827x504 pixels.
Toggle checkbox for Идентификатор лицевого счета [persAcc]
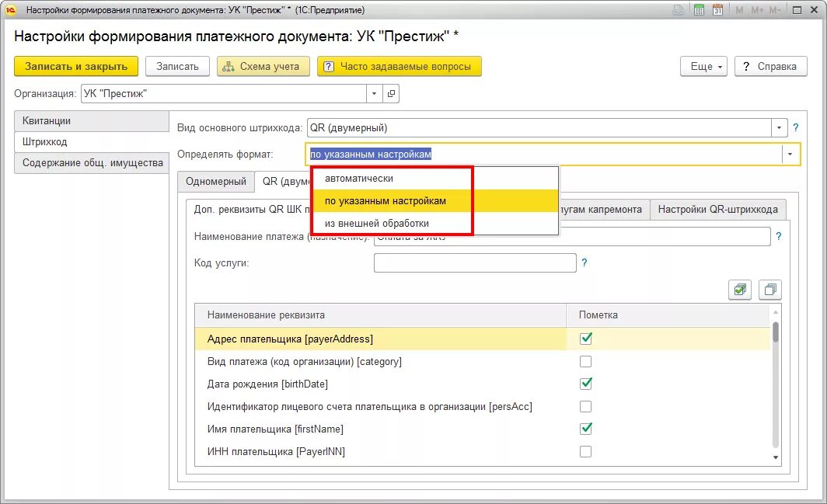pyautogui.click(x=585, y=406)
